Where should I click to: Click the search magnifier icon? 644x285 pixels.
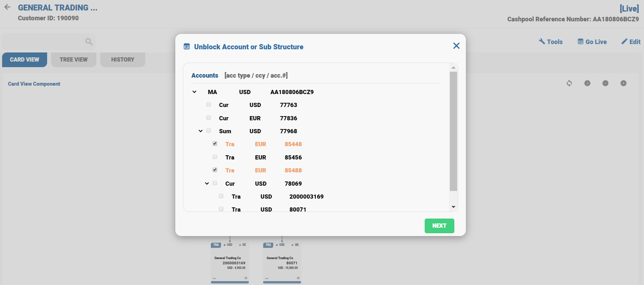(89, 42)
